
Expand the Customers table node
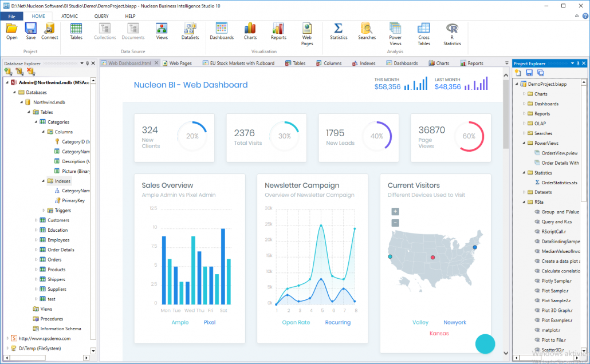36,220
